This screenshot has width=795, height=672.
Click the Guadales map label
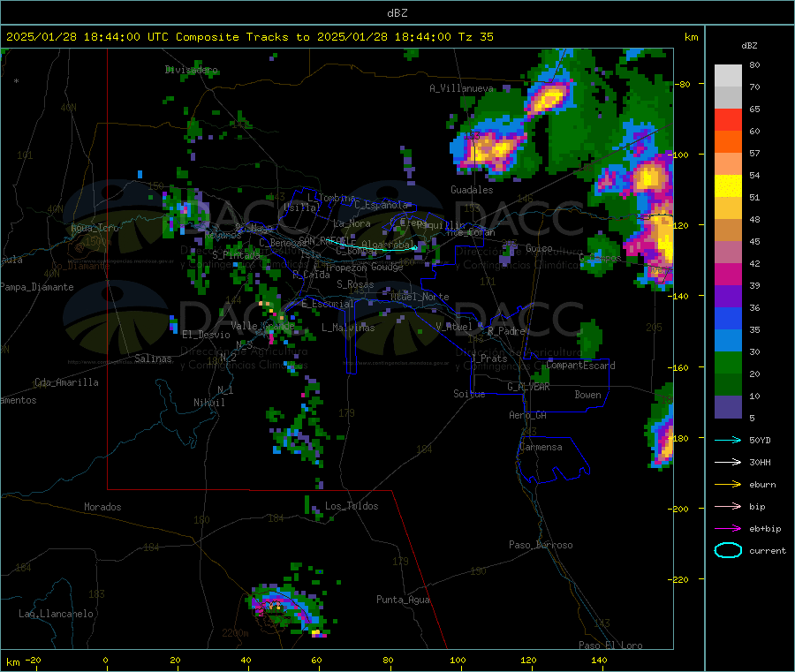click(x=472, y=190)
